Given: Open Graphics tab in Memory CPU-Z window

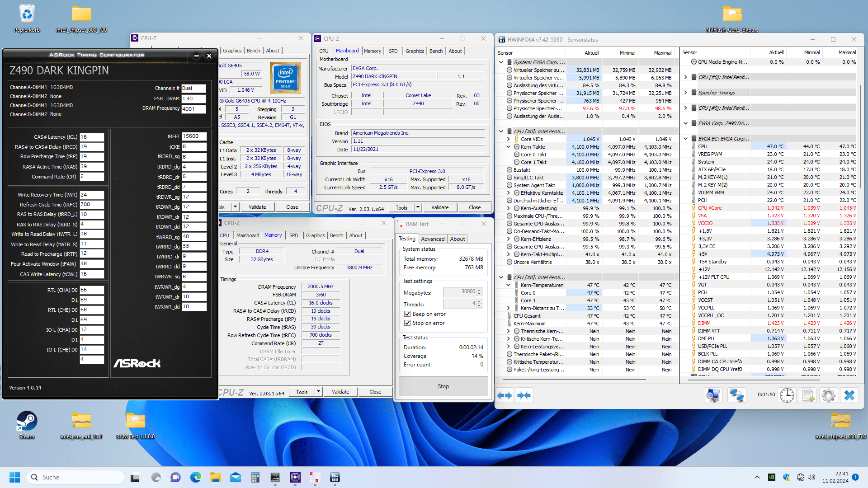Looking at the screenshot, I should point(315,235).
